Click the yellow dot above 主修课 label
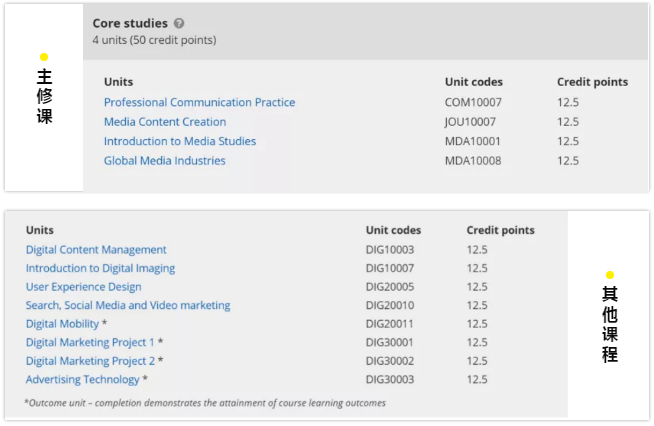The height and width of the screenshot is (426, 654). [x=43, y=57]
